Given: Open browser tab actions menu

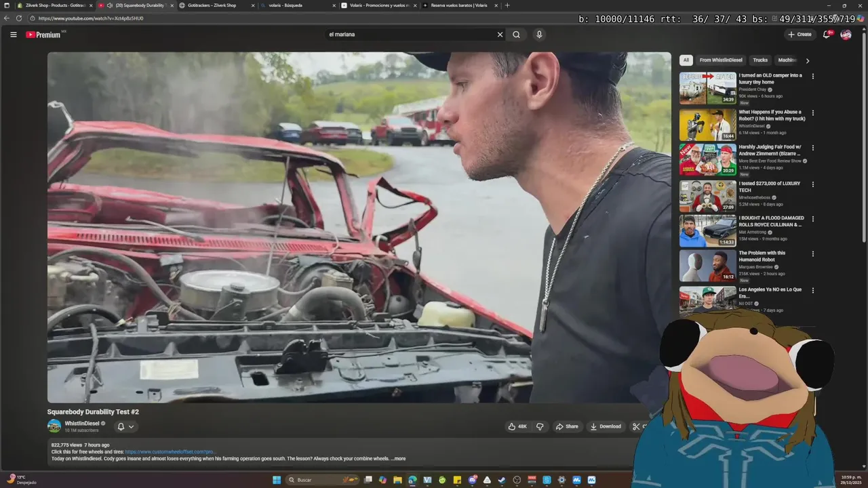Looking at the screenshot, I should click(x=7, y=5).
